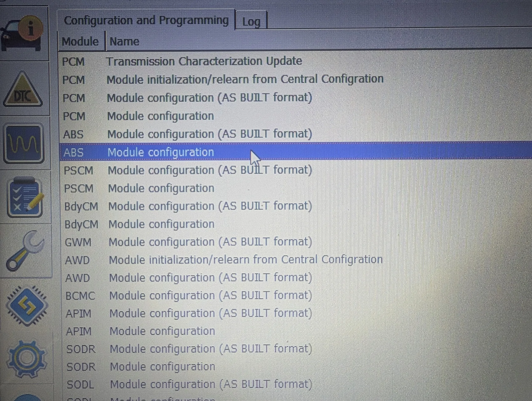This screenshot has height=401, width=532.
Task: Open the oscilloscope waveform data icon
Action: click(23, 144)
